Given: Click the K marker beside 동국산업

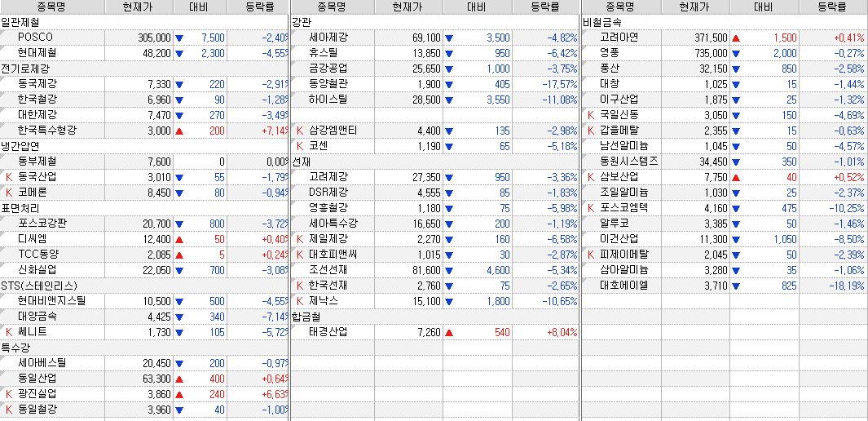Looking at the screenshot, I should click(9, 177).
